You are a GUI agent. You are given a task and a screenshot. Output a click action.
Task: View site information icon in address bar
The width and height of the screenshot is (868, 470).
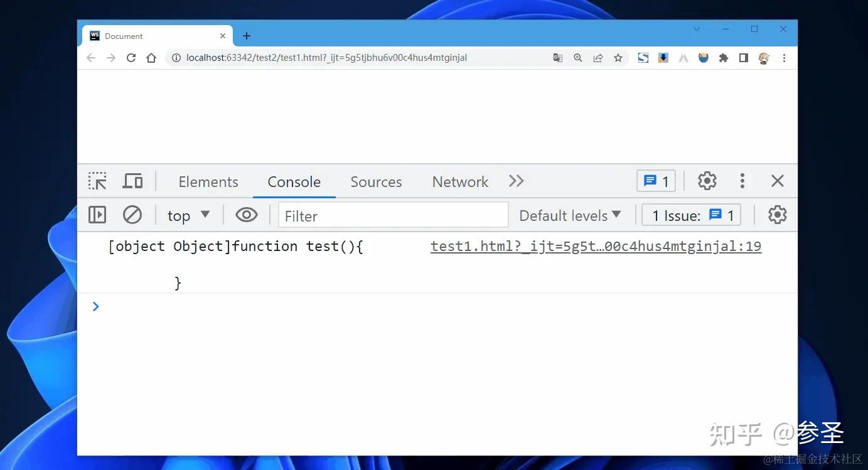176,58
